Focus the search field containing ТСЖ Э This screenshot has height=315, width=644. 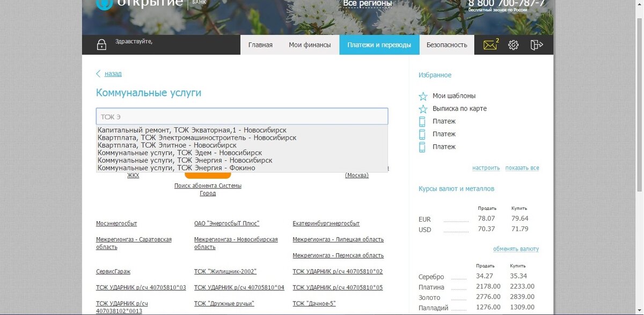pyautogui.click(x=242, y=116)
